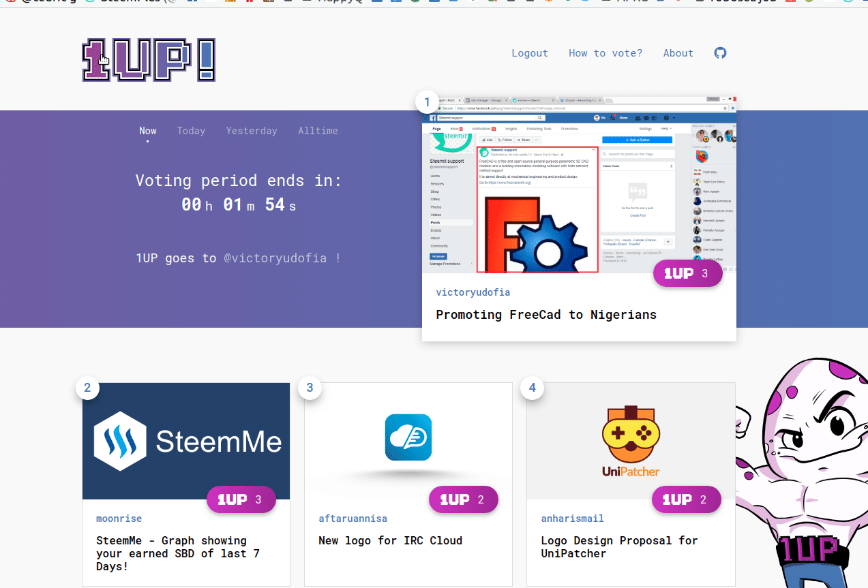Click 1UP vote button on UniPatcher card
Image resolution: width=868 pixels, height=588 pixels.
click(x=687, y=499)
